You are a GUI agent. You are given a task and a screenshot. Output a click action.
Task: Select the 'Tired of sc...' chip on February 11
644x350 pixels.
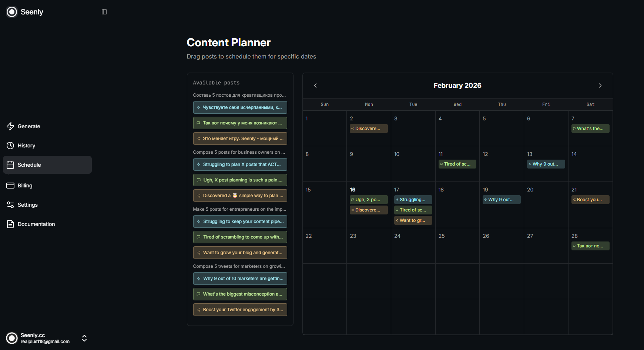click(457, 164)
